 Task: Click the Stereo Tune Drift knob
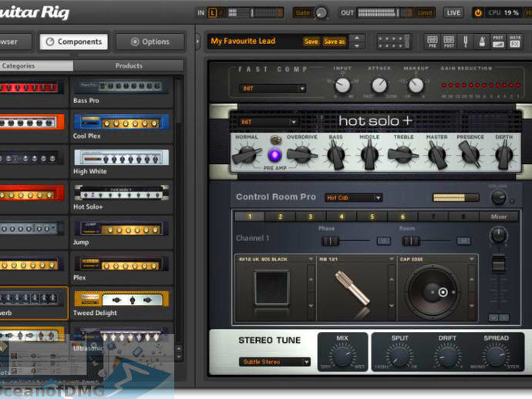coord(447,355)
